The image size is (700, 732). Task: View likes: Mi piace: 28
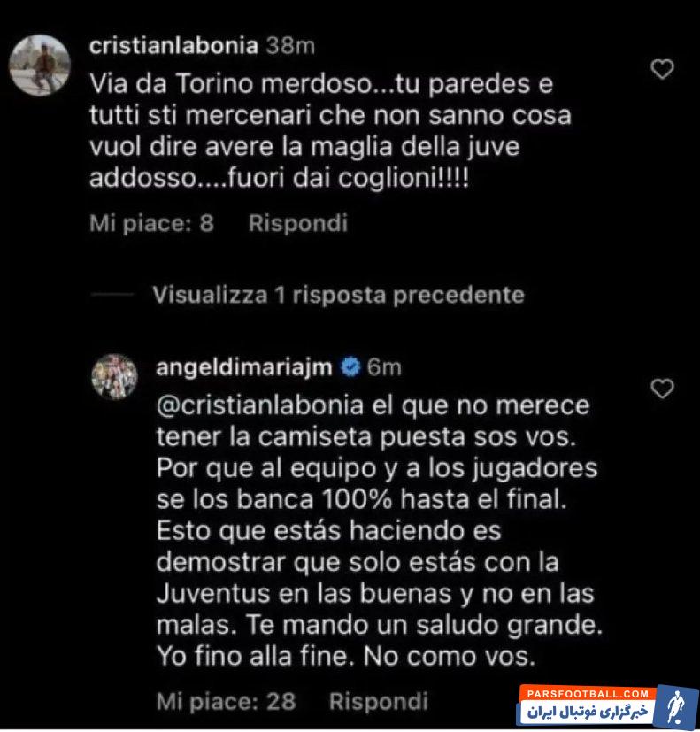coord(226,701)
